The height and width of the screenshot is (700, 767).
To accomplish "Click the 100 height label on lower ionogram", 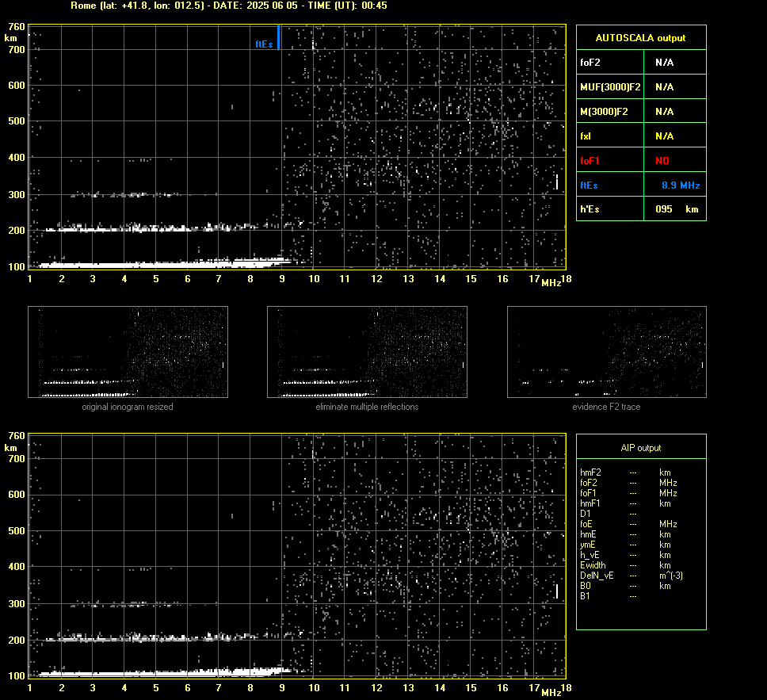I will [16, 676].
